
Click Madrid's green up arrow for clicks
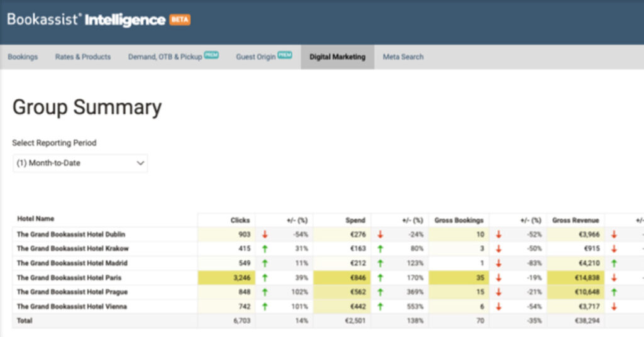(265, 263)
